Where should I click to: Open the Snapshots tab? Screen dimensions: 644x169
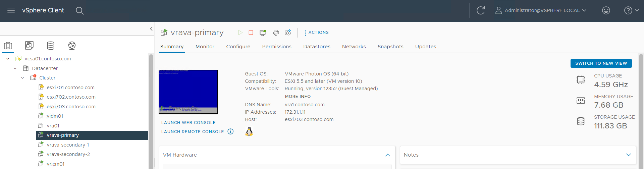click(x=390, y=47)
